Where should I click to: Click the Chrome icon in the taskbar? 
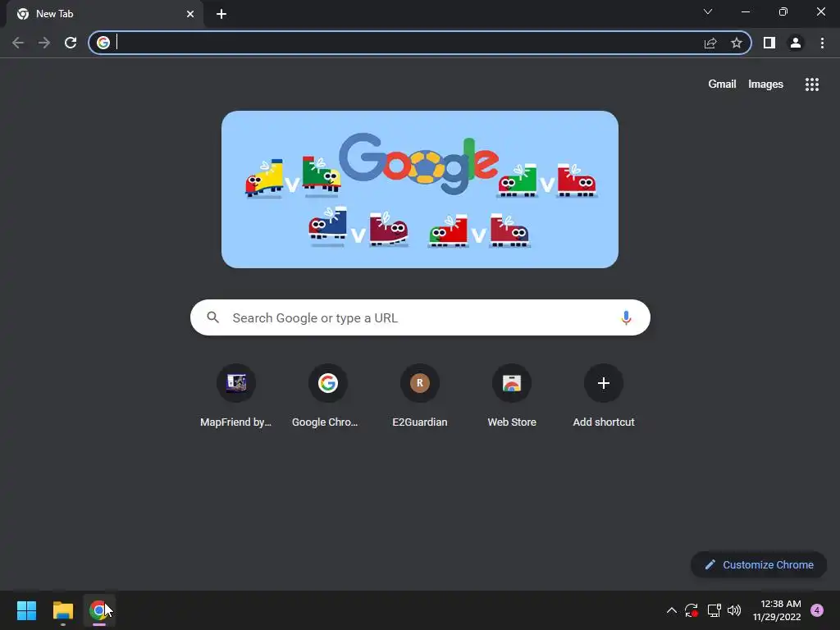click(x=99, y=610)
